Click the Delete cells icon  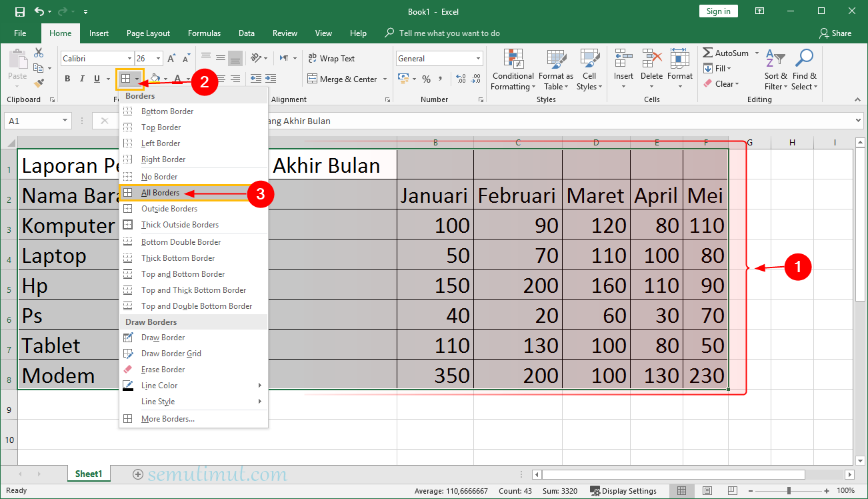click(x=651, y=59)
